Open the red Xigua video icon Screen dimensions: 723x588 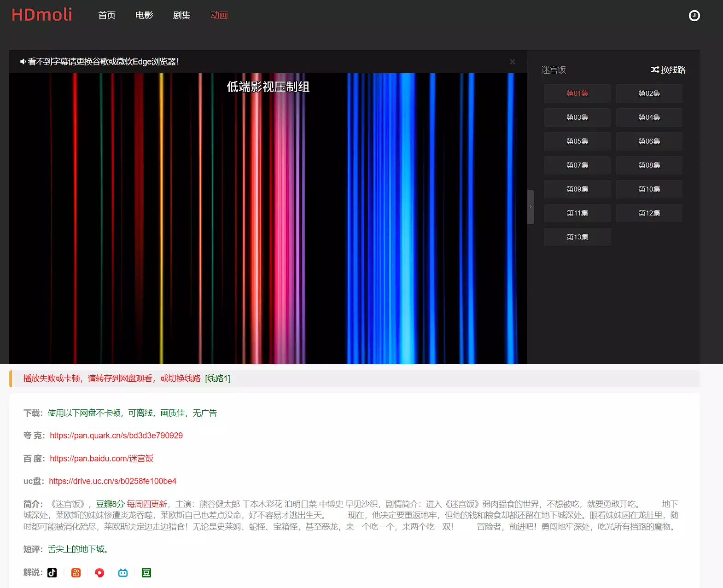99,572
